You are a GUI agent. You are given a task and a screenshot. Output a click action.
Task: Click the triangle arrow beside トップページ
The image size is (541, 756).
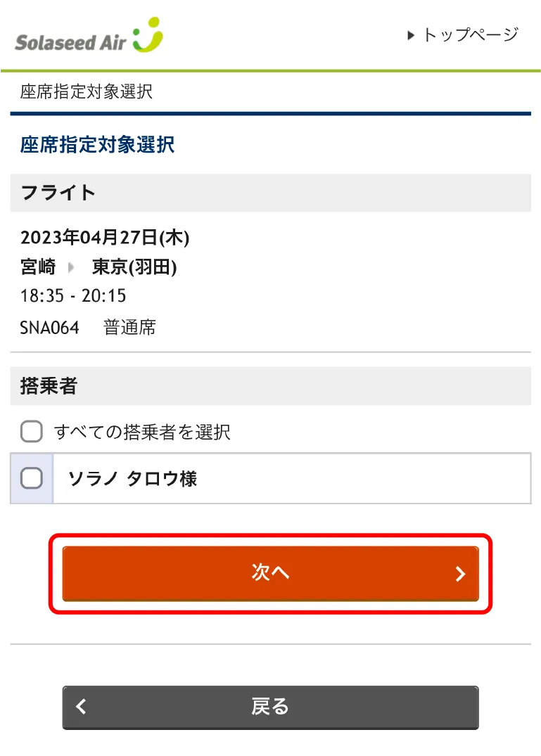(412, 35)
